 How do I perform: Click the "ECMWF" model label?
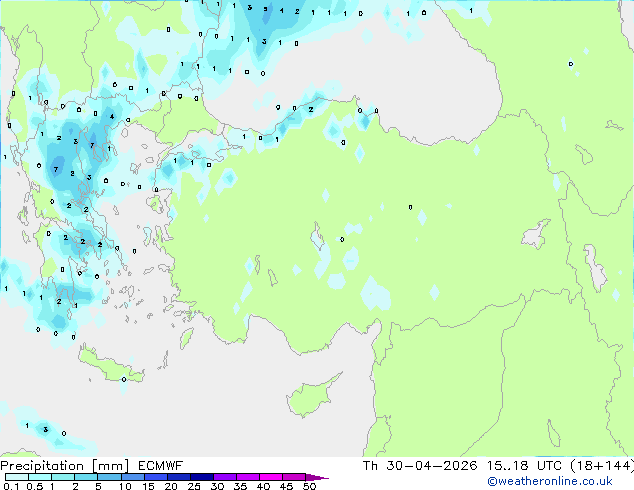[161, 466]
